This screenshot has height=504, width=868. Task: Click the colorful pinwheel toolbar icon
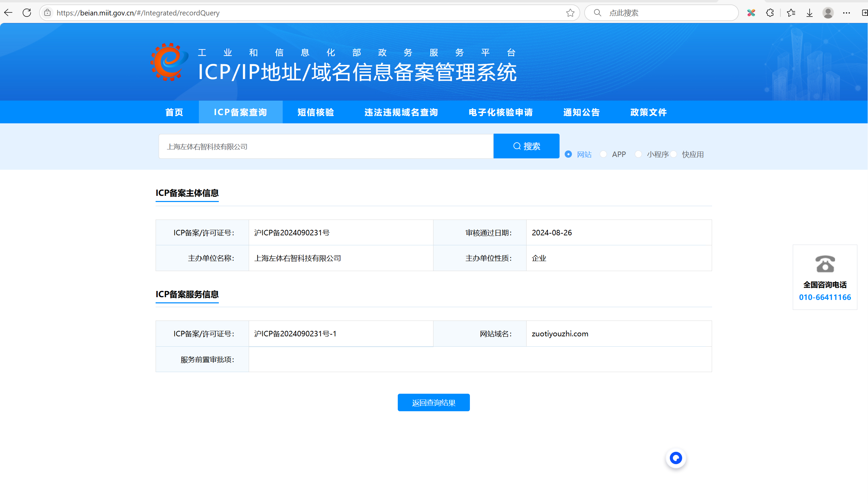click(x=751, y=13)
